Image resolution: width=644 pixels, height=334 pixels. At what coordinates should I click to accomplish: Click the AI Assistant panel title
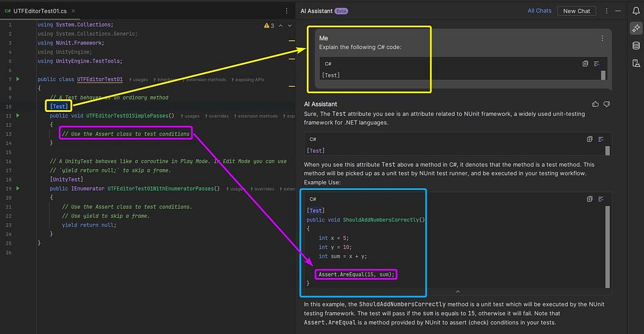316,11
